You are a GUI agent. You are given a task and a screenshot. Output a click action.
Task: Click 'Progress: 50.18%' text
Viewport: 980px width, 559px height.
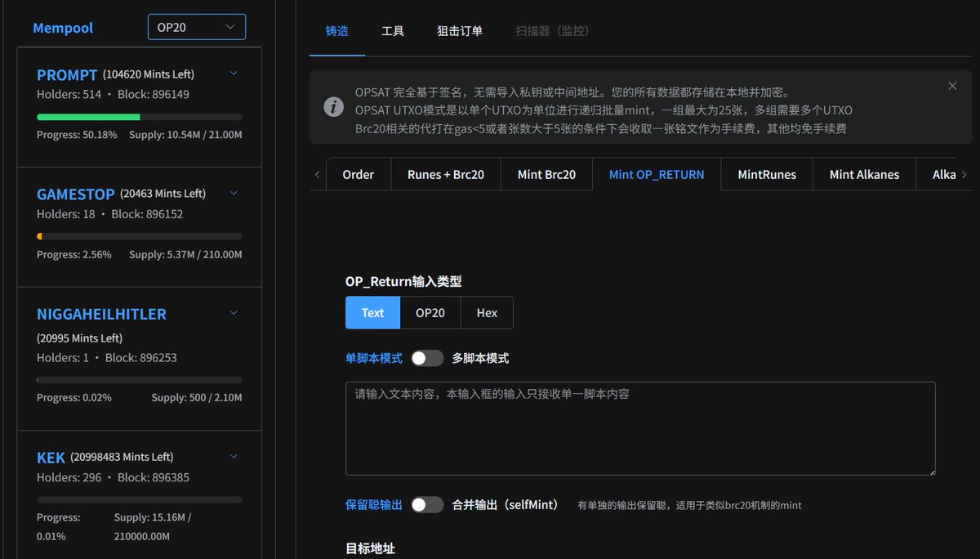(77, 134)
